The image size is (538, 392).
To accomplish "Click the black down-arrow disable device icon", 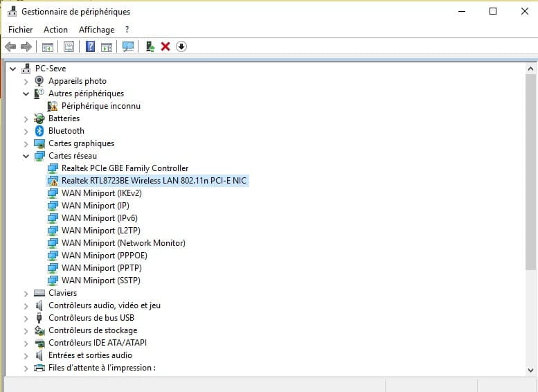I will [181, 46].
